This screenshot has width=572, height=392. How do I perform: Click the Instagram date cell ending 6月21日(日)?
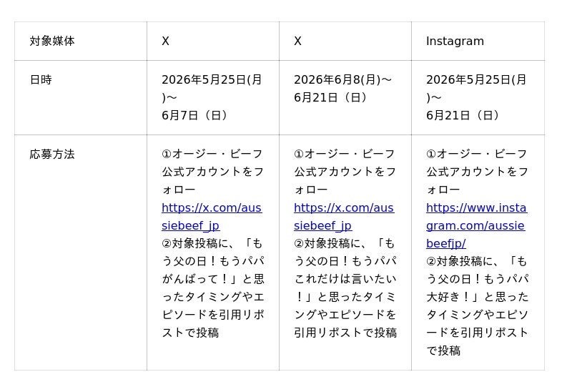[x=478, y=97]
